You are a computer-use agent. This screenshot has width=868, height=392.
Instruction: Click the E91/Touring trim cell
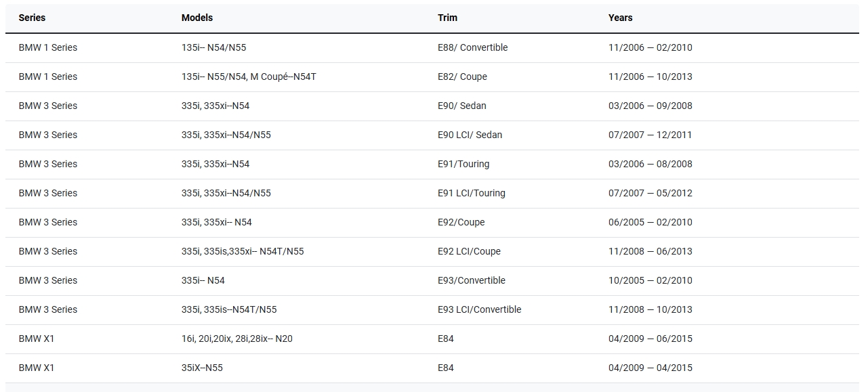[x=463, y=164]
